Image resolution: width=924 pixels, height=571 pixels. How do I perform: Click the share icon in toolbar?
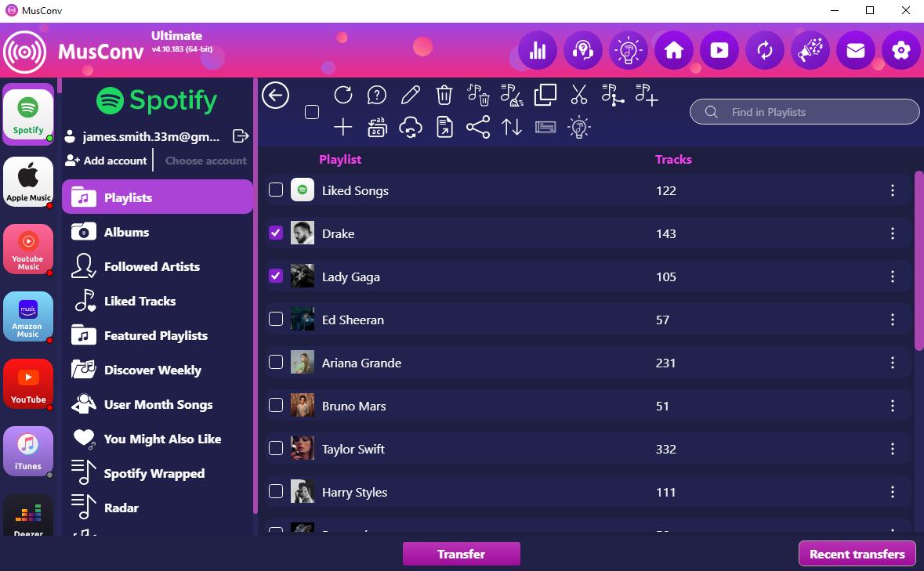[478, 127]
